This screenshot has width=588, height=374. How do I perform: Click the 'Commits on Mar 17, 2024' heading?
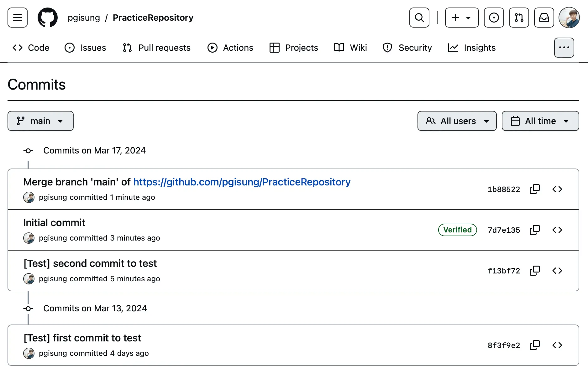click(x=94, y=151)
